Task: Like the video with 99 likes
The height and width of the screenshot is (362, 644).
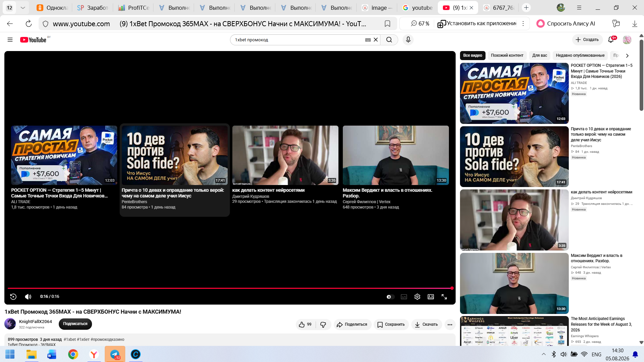Action: tap(306, 324)
